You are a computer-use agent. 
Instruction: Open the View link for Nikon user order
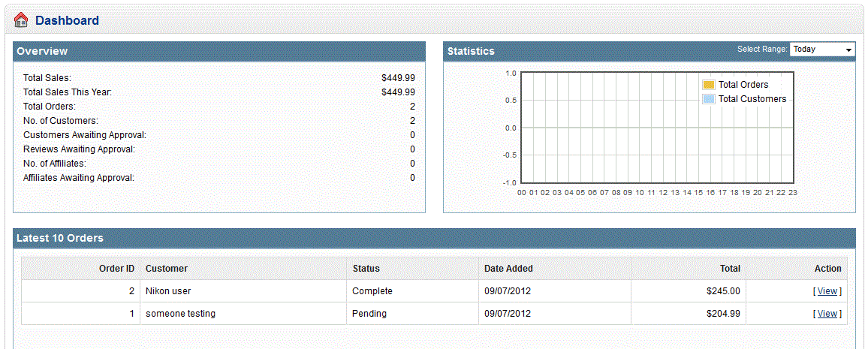tap(827, 291)
